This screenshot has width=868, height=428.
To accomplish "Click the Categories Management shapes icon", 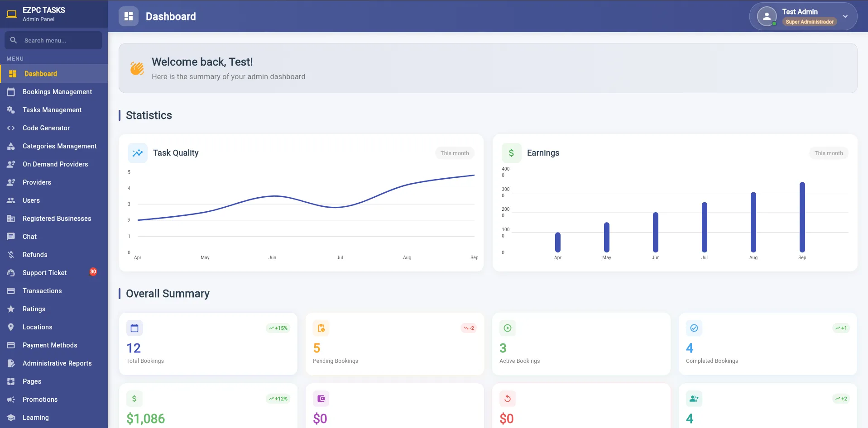I will click(x=11, y=146).
